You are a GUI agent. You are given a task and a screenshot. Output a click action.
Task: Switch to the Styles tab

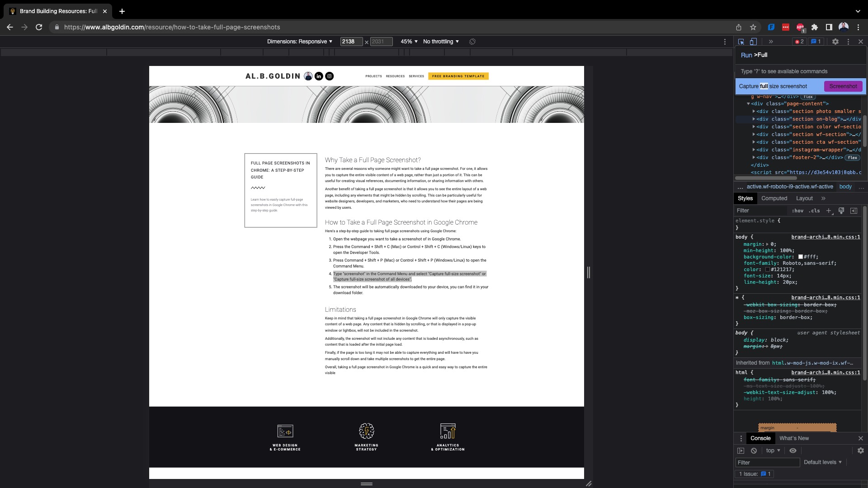point(745,198)
